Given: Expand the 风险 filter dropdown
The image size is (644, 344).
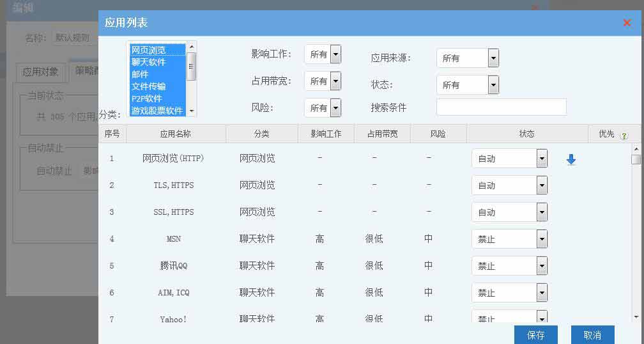Looking at the screenshot, I should click(x=335, y=108).
